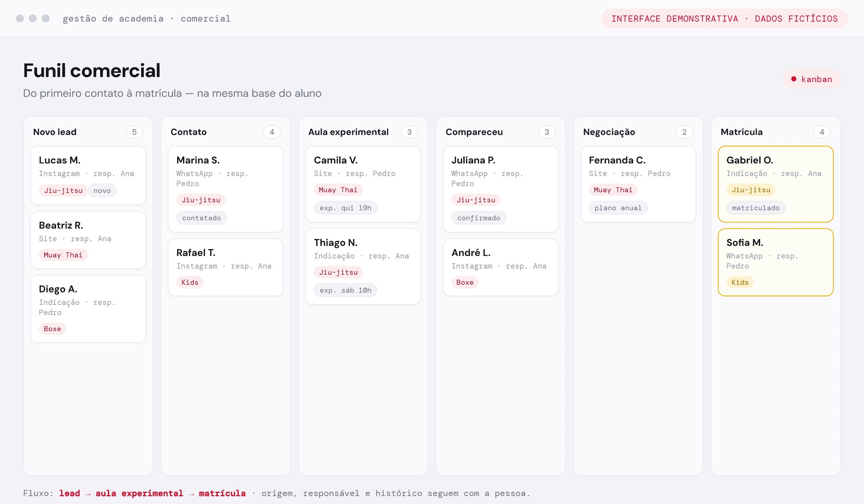Click the Novo lead column title

click(55, 132)
